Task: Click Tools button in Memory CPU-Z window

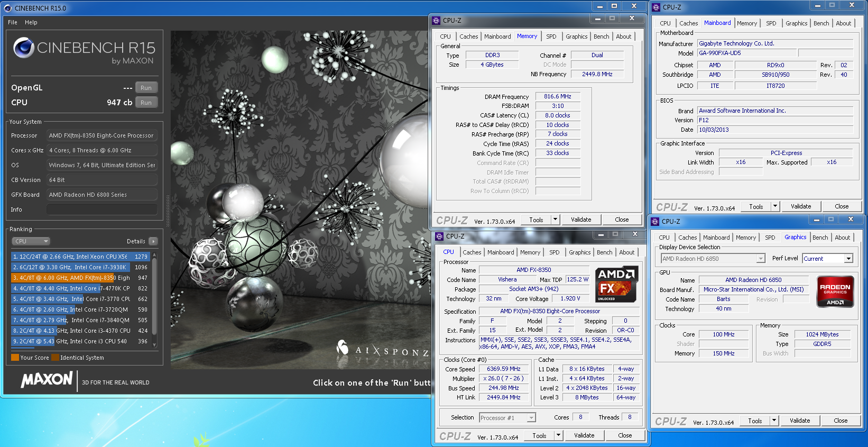Action: (x=536, y=220)
